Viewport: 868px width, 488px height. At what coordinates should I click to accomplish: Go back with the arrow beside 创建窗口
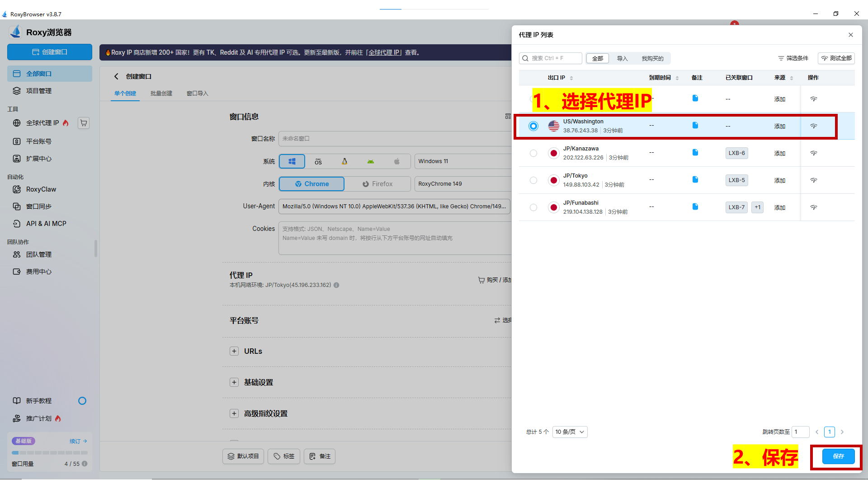(x=116, y=76)
